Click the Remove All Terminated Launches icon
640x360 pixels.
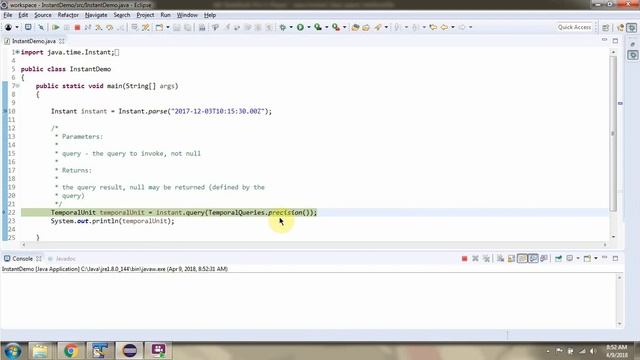pos(486,258)
